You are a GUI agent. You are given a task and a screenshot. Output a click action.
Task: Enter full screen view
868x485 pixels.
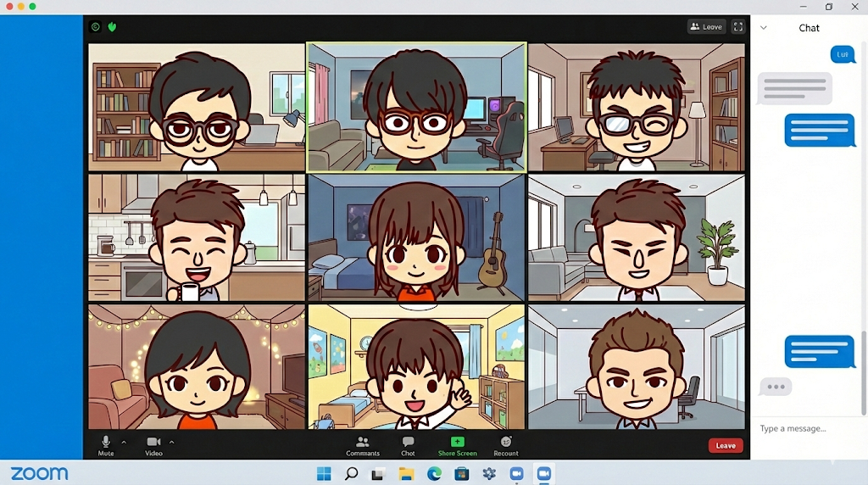738,27
